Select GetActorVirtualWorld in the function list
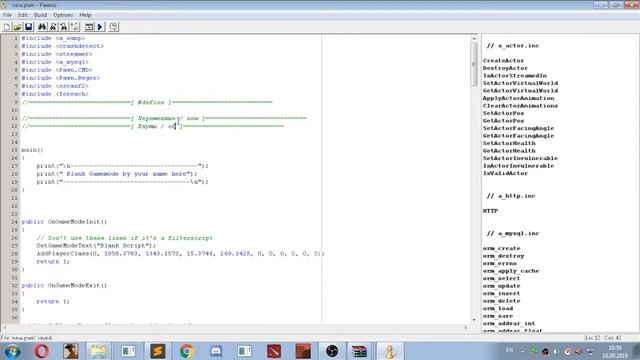This screenshot has width=640, height=360. coord(520,91)
